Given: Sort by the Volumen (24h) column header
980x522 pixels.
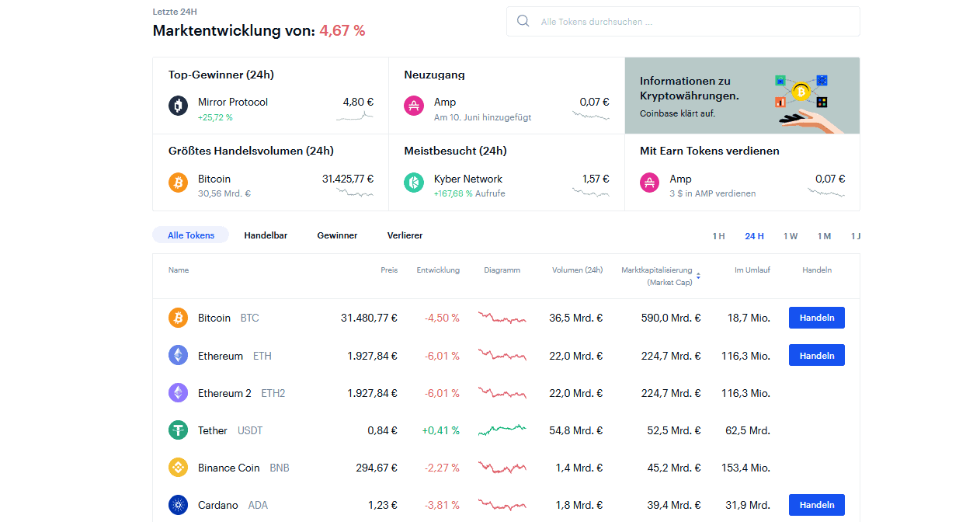Looking at the screenshot, I should [x=577, y=270].
